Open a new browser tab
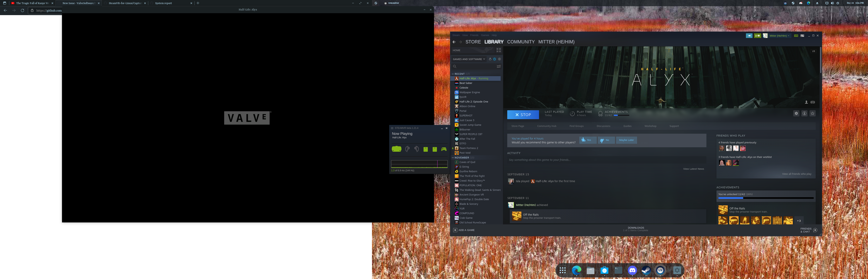 coord(198,3)
